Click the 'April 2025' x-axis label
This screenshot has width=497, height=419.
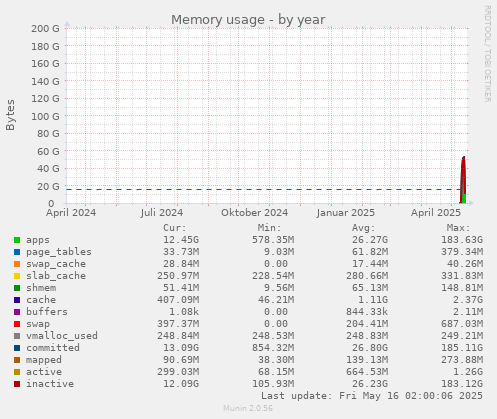pyautogui.click(x=436, y=213)
